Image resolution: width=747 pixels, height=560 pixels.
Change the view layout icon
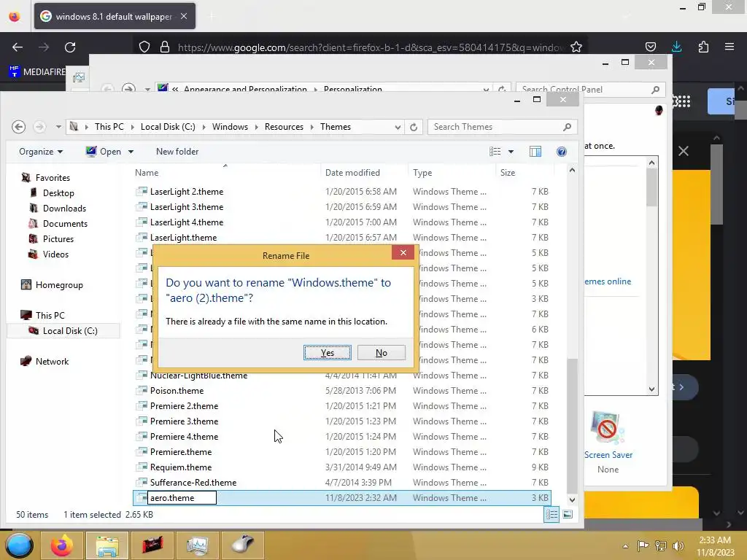(x=495, y=152)
